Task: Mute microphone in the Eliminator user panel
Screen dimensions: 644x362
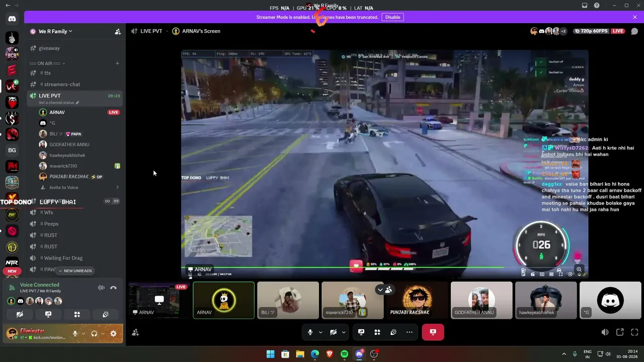Action: (75, 333)
